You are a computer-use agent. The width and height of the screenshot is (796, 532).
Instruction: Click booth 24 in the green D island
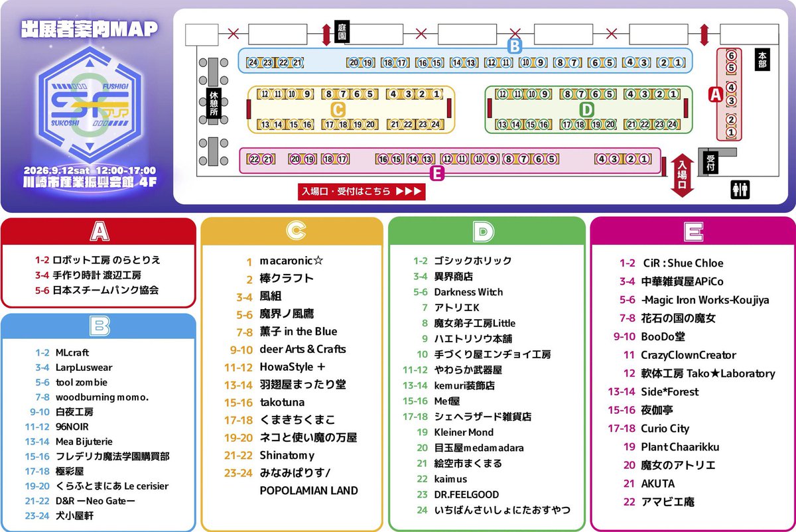[673, 124]
